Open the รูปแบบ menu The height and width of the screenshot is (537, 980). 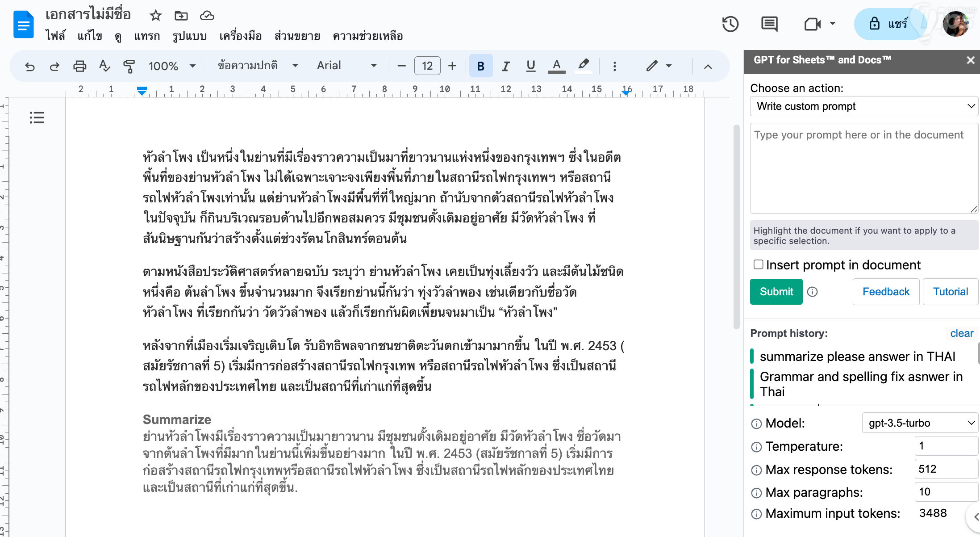[189, 36]
